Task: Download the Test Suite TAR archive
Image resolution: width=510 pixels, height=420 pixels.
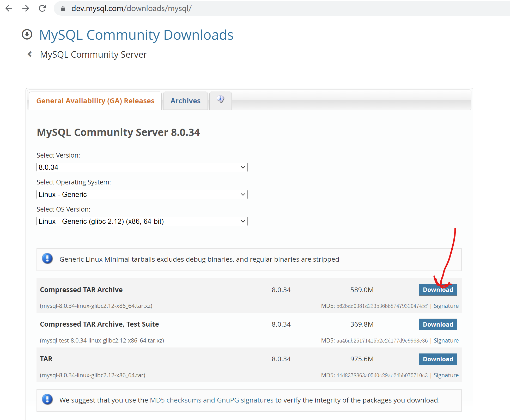Action: (438, 324)
